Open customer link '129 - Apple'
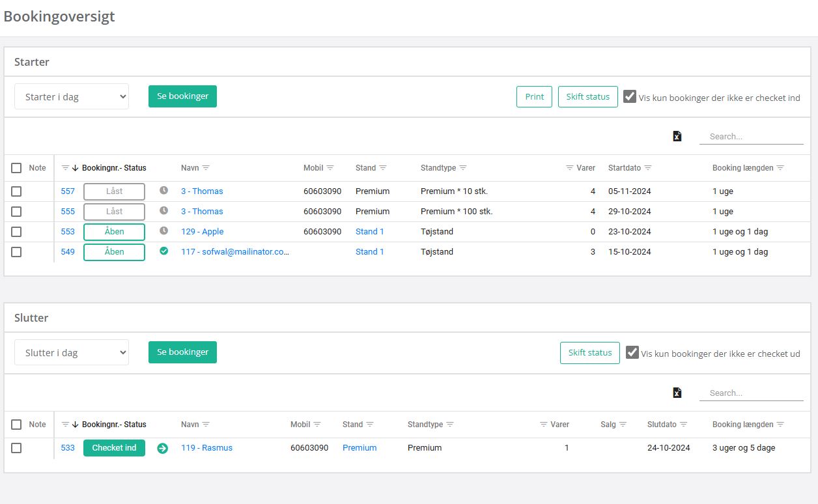 coord(202,232)
